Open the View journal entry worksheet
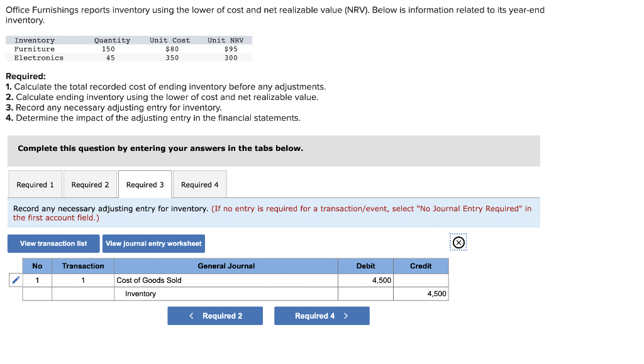Screen dimensions: 644x364 pos(153,243)
